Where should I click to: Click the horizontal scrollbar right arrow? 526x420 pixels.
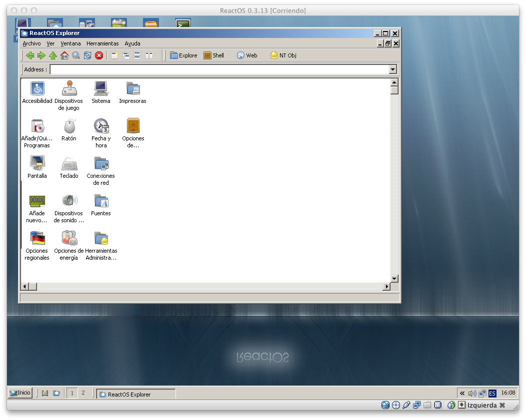[386, 286]
